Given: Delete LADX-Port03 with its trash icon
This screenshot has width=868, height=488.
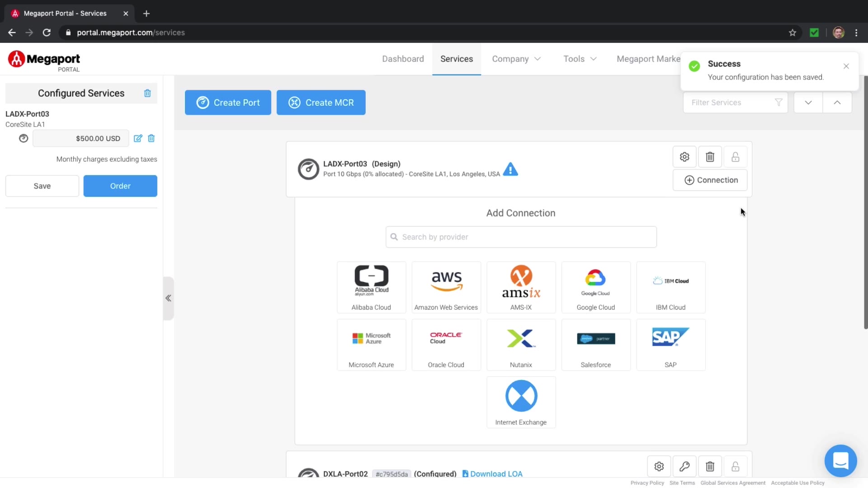Looking at the screenshot, I should (x=710, y=157).
